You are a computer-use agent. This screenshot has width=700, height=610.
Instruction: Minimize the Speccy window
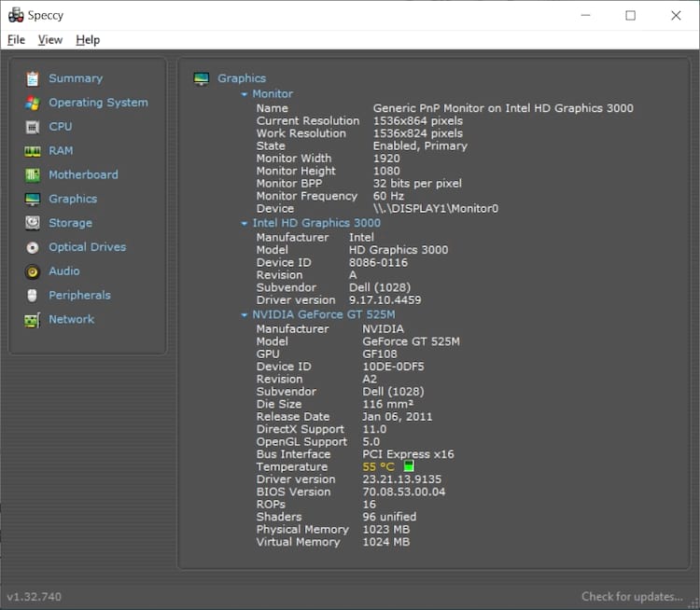click(586, 16)
